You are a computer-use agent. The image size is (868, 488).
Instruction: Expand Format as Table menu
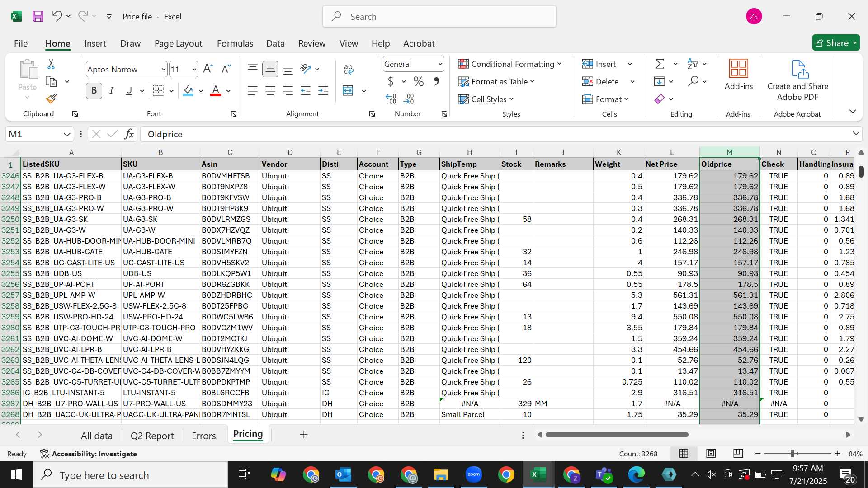[496, 82]
